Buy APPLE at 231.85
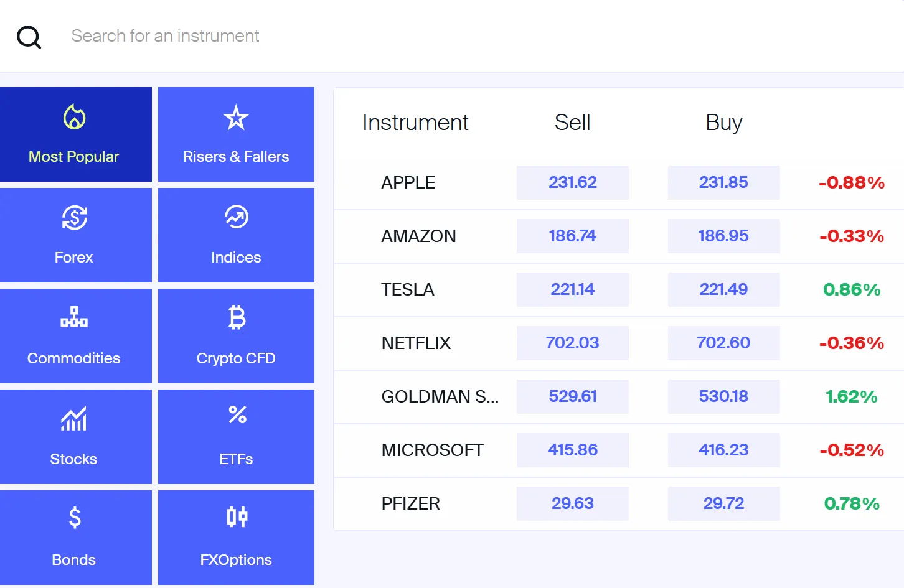Image resolution: width=904 pixels, height=588 pixels. click(x=724, y=182)
